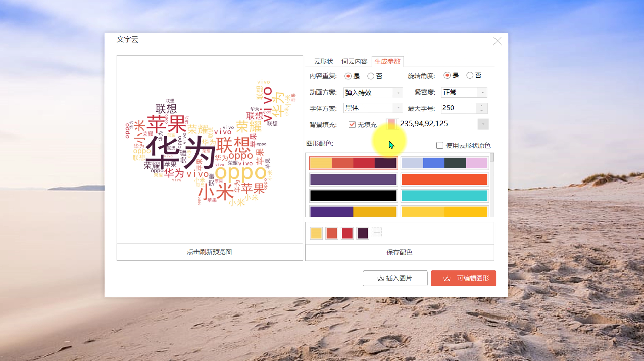
Task: Click the word cloud preview image
Action: coord(210,149)
